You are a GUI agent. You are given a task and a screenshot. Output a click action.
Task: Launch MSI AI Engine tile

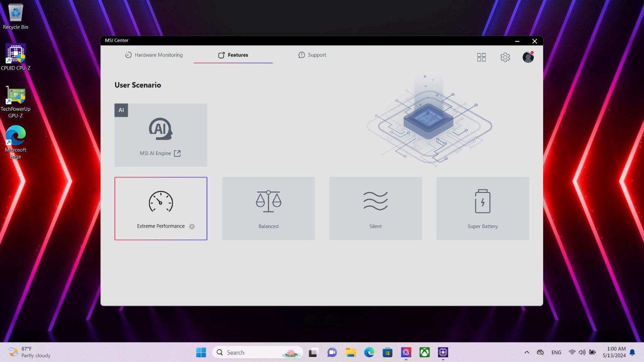point(161,135)
